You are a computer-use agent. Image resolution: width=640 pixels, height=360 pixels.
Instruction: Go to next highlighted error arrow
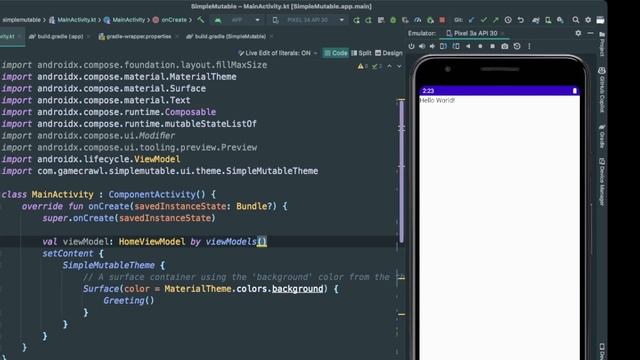[x=399, y=66]
